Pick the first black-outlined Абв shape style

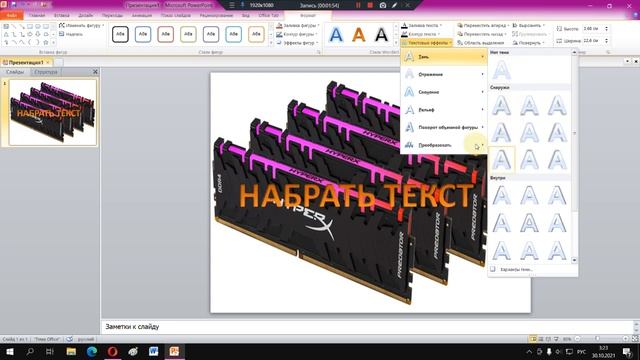[120, 34]
